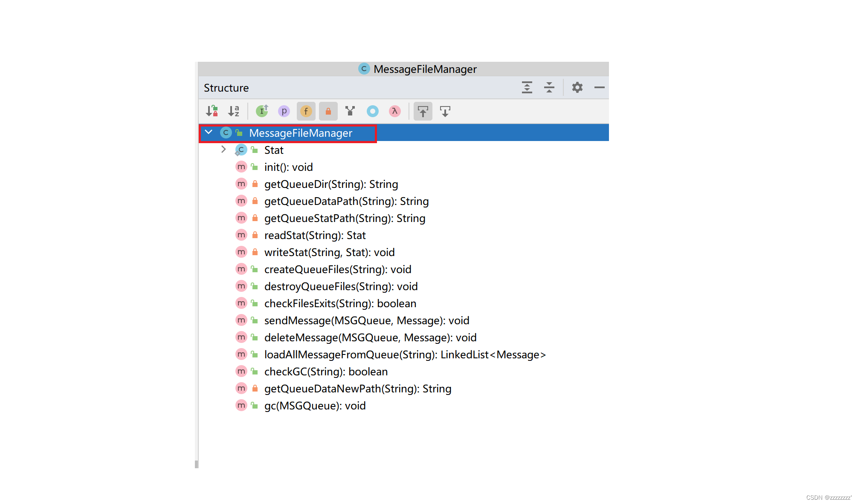Toggle Show non-public members lock filter
Screen dimensions: 858x504
click(x=328, y=111)
